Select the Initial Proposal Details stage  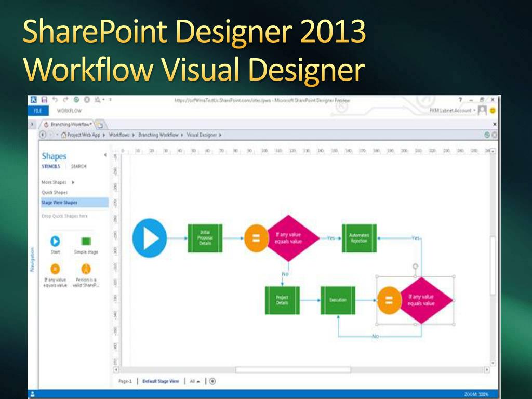click(x=205, y=238)
